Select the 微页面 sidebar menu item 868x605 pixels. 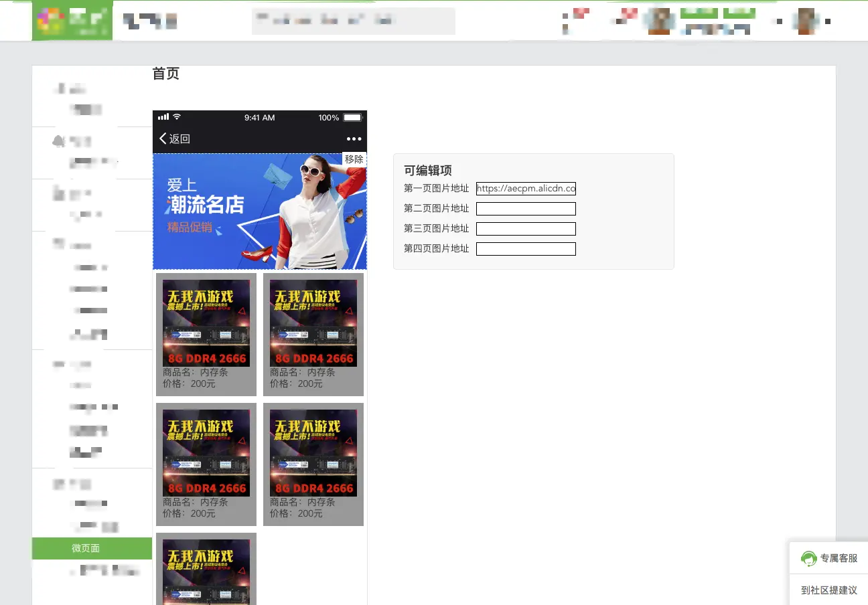92,548
